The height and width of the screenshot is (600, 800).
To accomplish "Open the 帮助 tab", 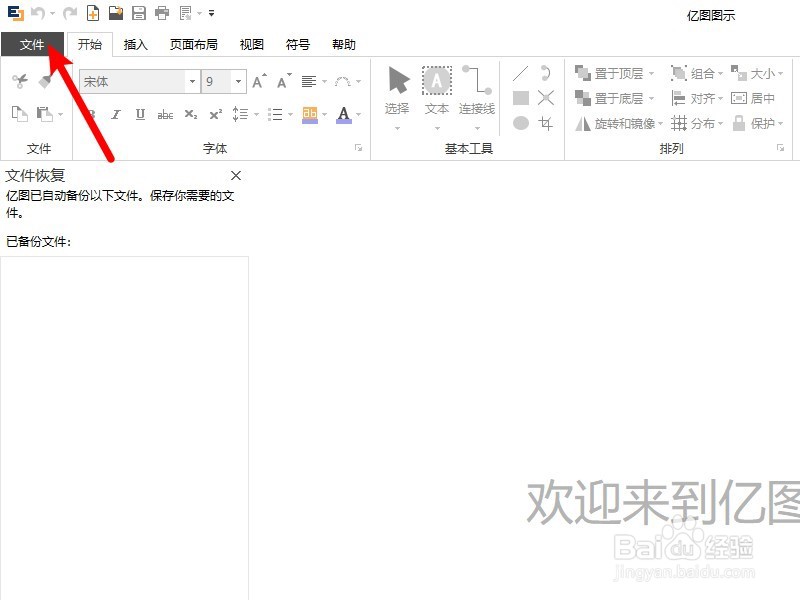I will [x=344, y=44].
